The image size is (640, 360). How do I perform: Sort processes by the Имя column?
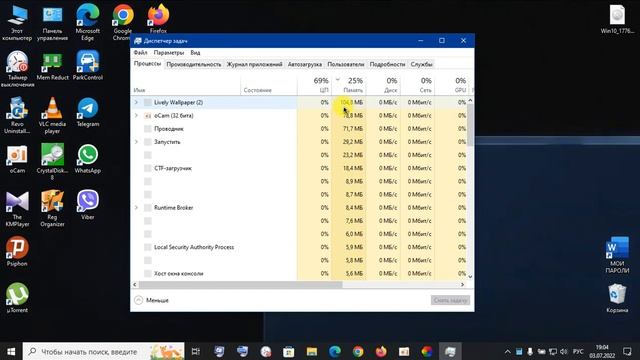186,85
